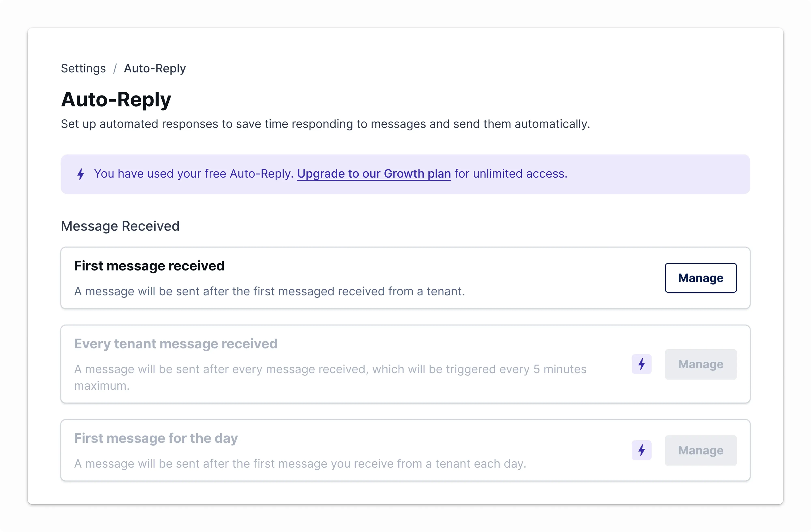Click the Auto-Reply breadcrumb item
This screenshot has height=532, width=811.
[x=155, y=69]
